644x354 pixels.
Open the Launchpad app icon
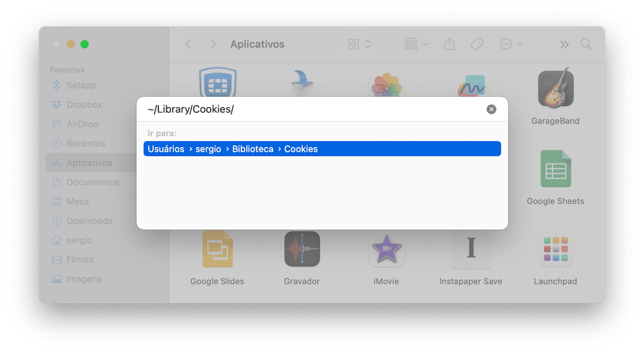tap(556, 249)
